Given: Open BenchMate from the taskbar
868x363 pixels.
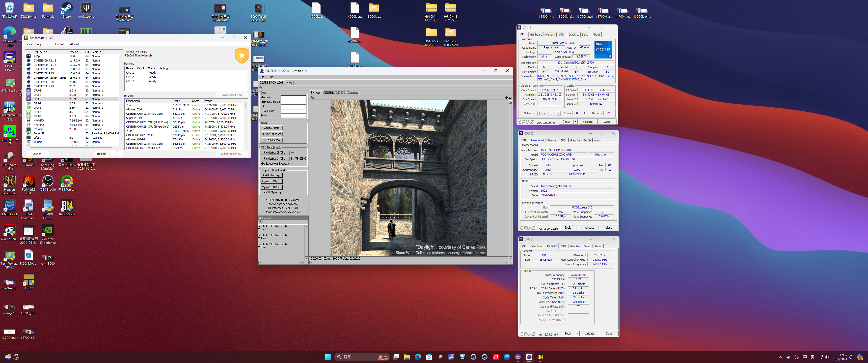Looking at the screenshot, I should (540, 357).
